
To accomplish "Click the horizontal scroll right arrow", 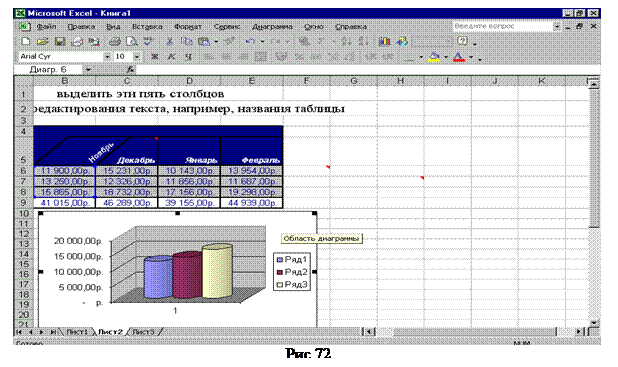I will [578, 332].
